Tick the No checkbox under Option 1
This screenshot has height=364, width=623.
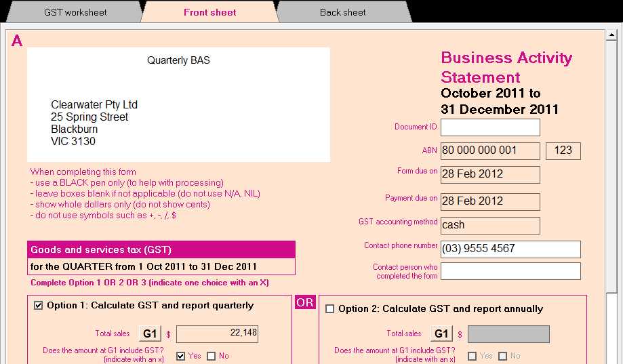[x=212, y=356]
